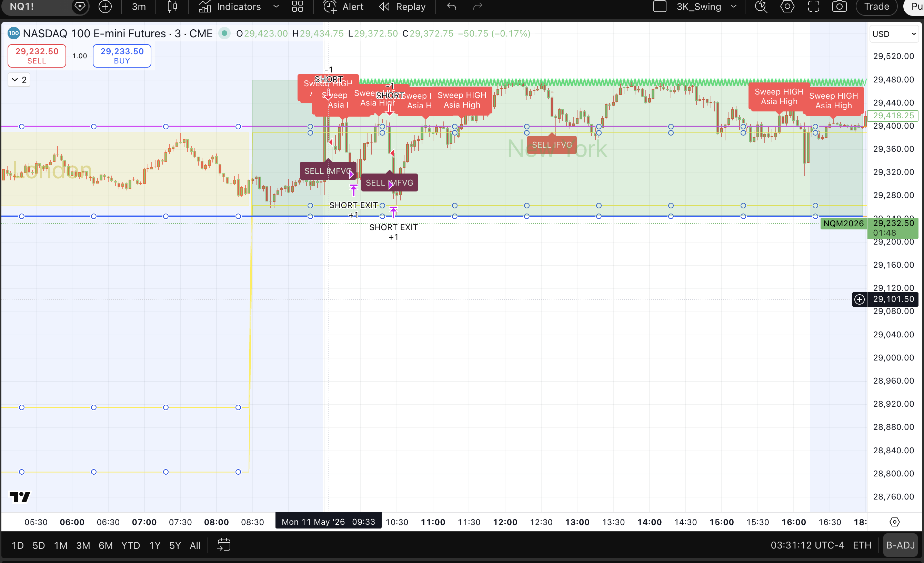Click the TradingView logo
Viewport: 924px width, 563px height.
tap(20, 496)
